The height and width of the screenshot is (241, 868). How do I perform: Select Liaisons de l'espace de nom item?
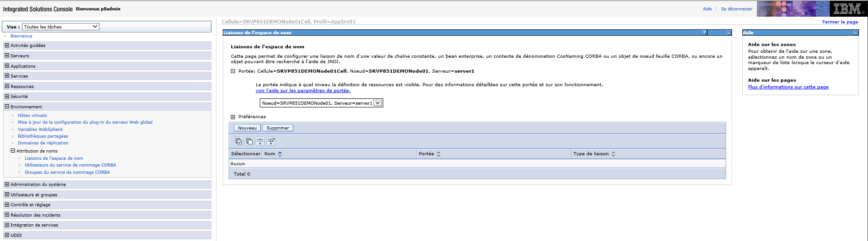coord(54,158)
